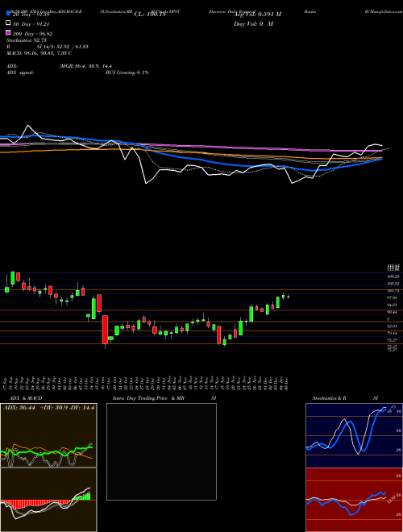Click the 109.29 price axis label
The height and width of the screenshot is (532, 403).
point(393,276)
